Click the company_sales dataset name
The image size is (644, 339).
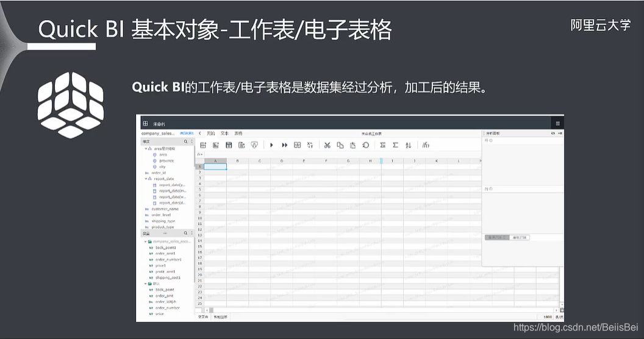[x=158, y=134]
